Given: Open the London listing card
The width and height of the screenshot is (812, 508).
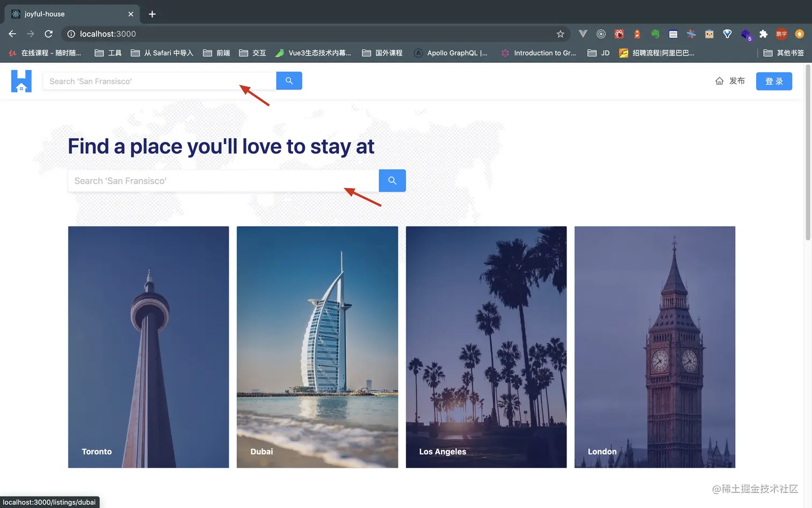Looking at the screenshot, I should [x=655, y=347].
